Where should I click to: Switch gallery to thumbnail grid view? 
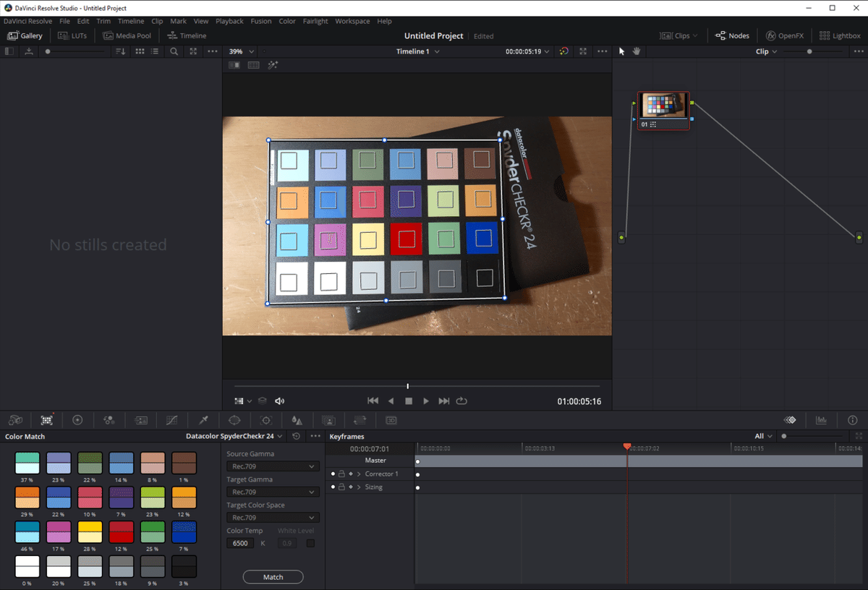tap(140, 51)
